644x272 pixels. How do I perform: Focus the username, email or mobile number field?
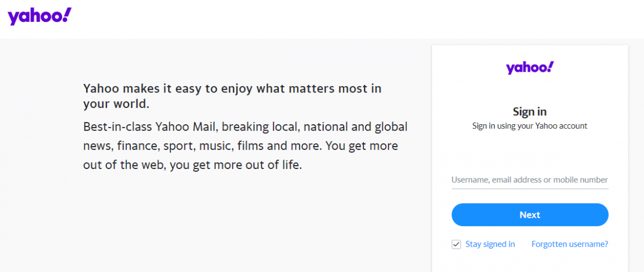coord(529,180)
